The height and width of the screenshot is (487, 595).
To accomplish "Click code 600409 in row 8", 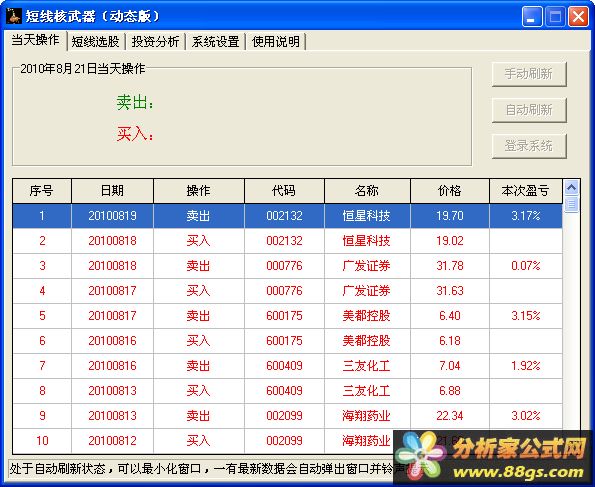I will (284, 391).
